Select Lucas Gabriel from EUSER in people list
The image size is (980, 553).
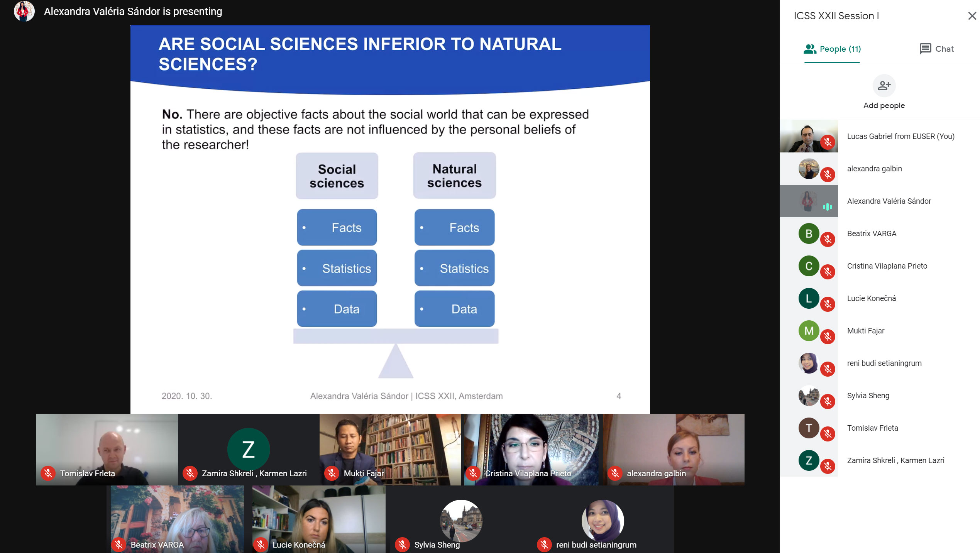(900, 136)
